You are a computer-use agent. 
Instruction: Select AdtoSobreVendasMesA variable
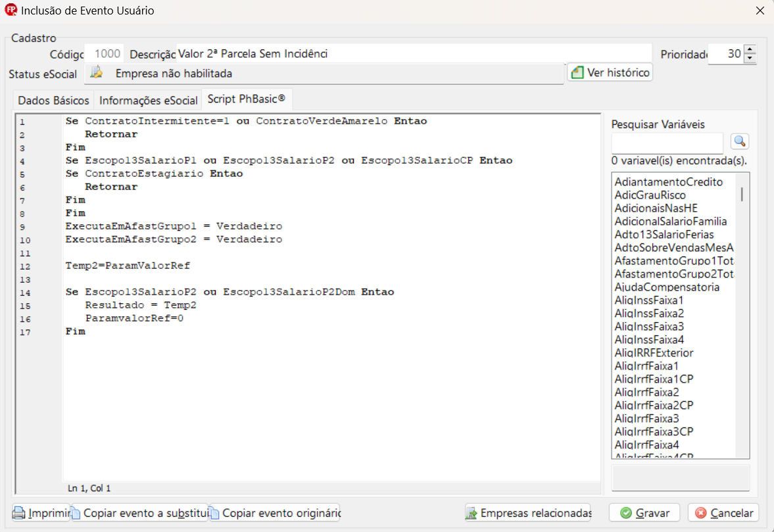674,247
